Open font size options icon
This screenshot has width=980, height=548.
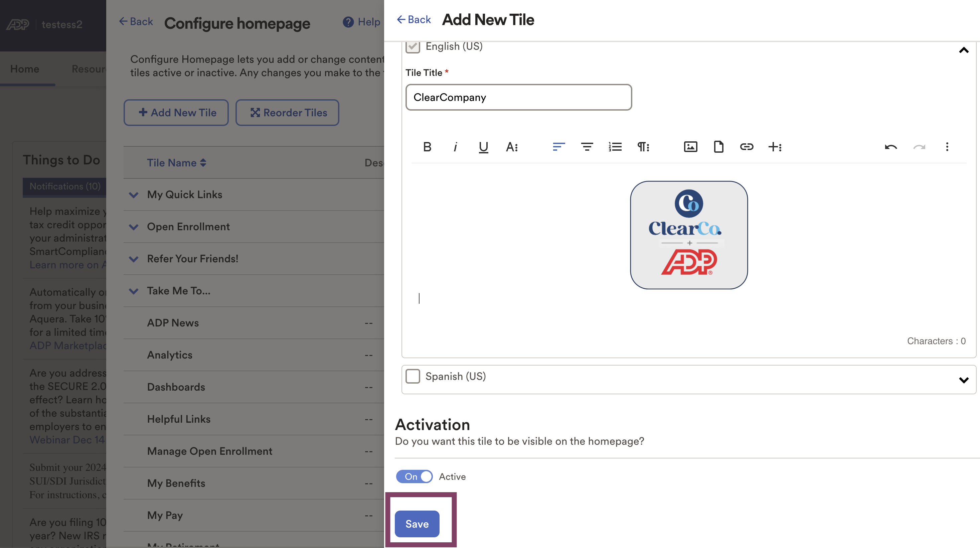(512, 147)
